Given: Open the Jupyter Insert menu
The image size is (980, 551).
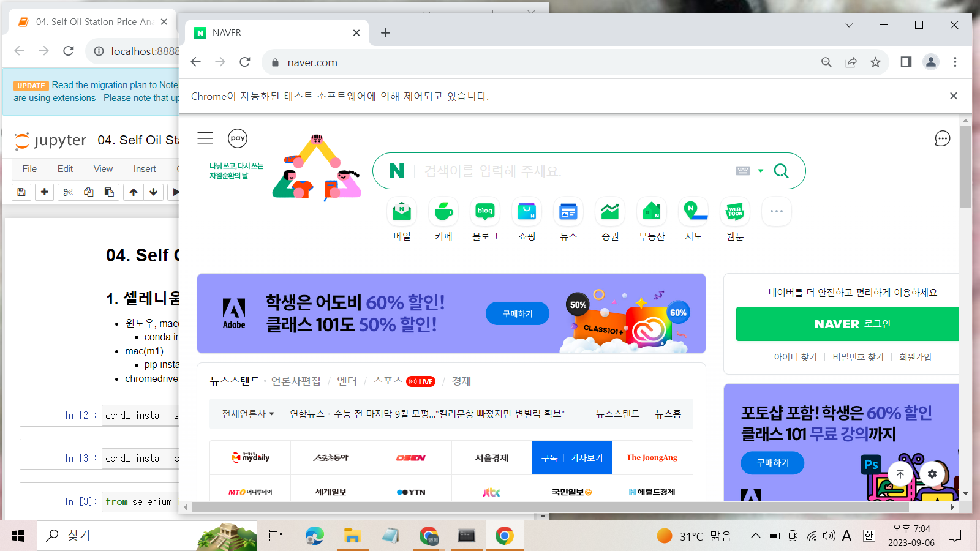Looking at the screenshot, I should click(x=145, y=169).
